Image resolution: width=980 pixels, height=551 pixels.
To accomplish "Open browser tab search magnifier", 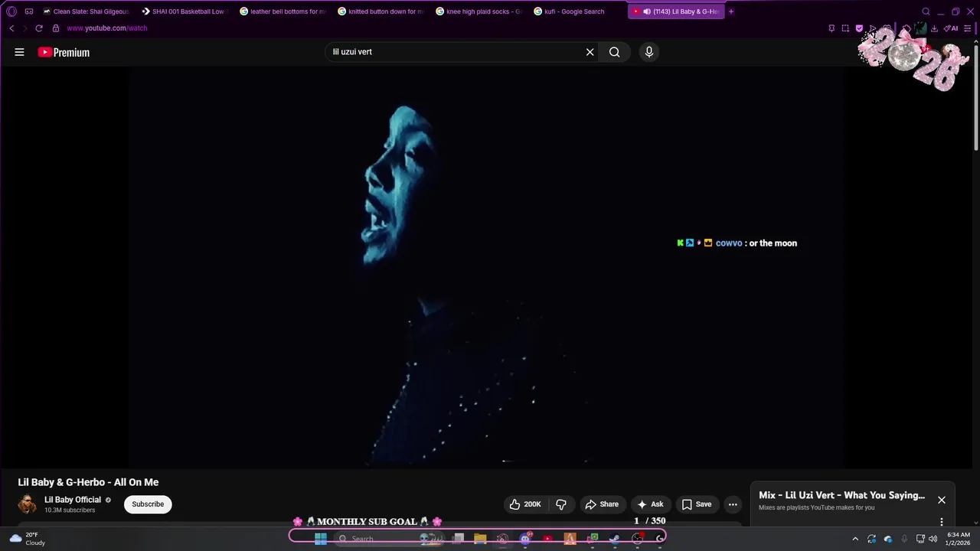I will [x=926, y=11].
